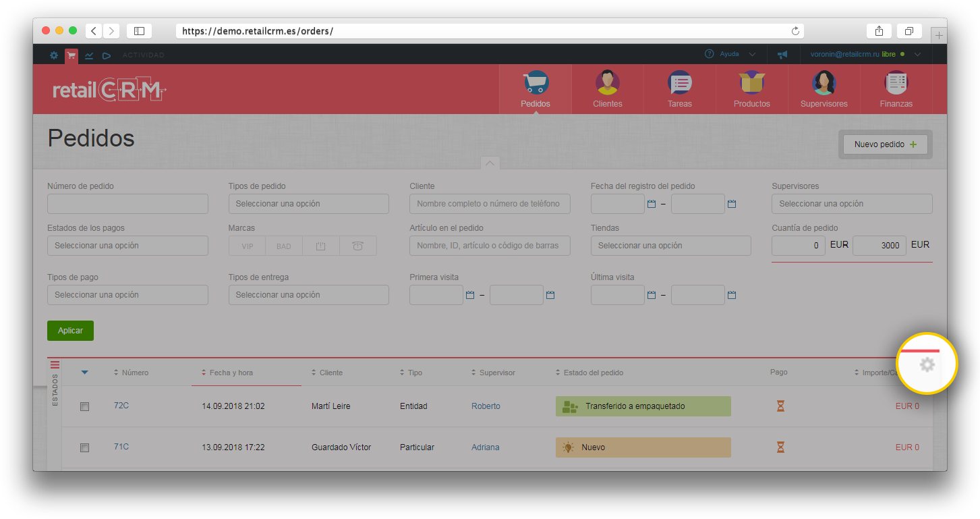Open analytics chart icon in top bar
Image resolution: width=980 pixels, height=519 pixels.
click(89, 55)
